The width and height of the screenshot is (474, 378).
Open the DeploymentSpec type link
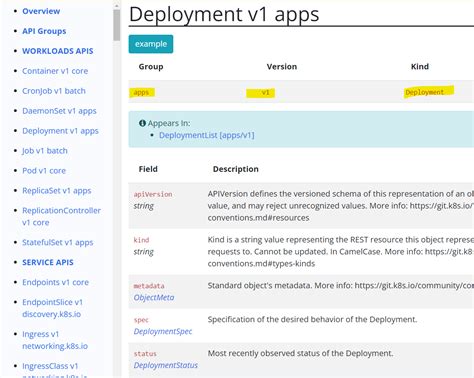163,331
